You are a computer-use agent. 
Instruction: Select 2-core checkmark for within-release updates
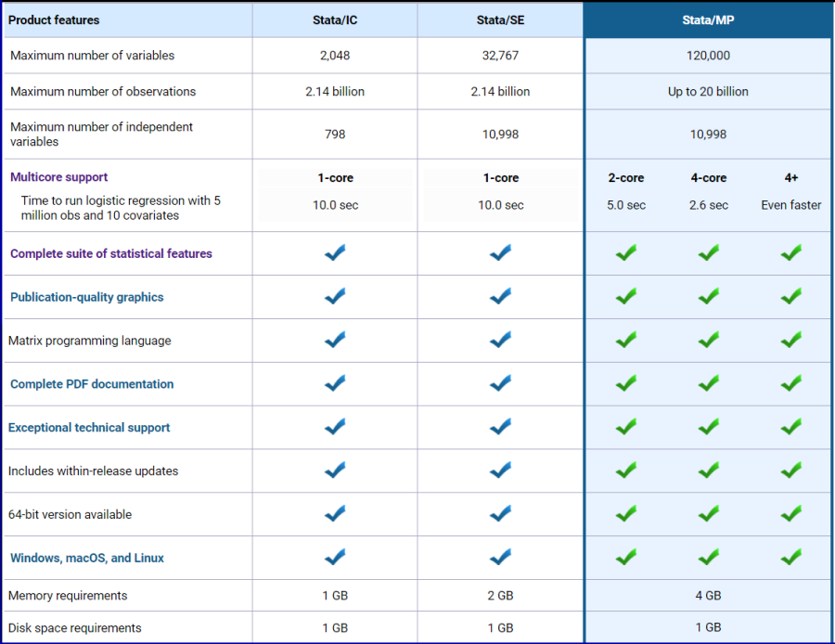626,470
